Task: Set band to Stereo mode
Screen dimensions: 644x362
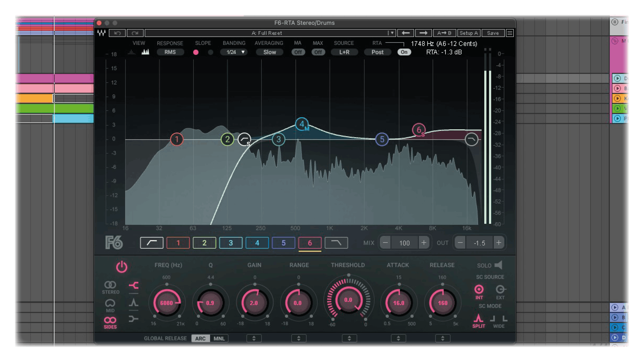Action: point(110,287)
